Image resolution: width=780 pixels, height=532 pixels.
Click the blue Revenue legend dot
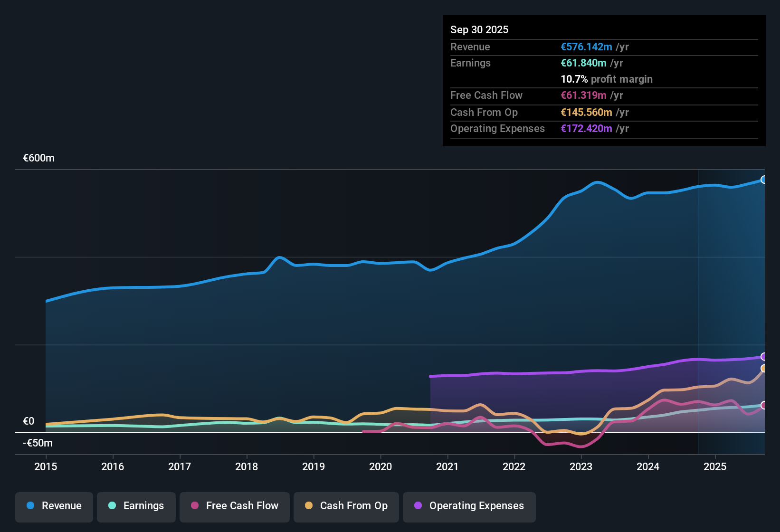pos(30,506)
